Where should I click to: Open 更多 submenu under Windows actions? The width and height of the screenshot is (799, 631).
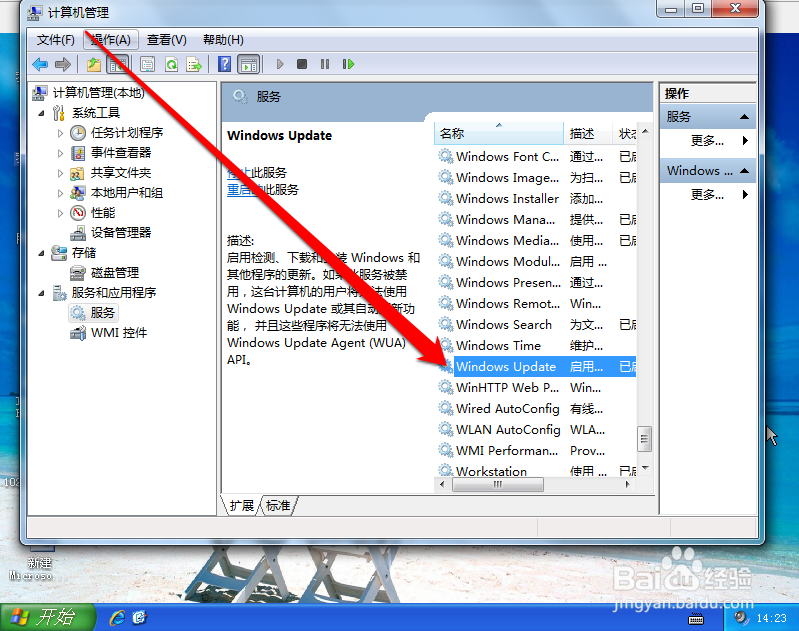[x=707, y=195]
